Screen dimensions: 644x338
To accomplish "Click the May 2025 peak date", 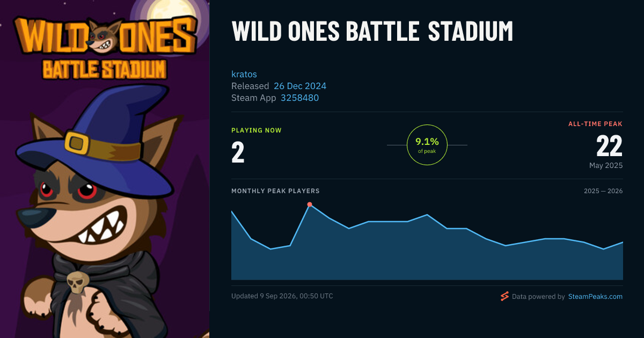I will point(606,165).
